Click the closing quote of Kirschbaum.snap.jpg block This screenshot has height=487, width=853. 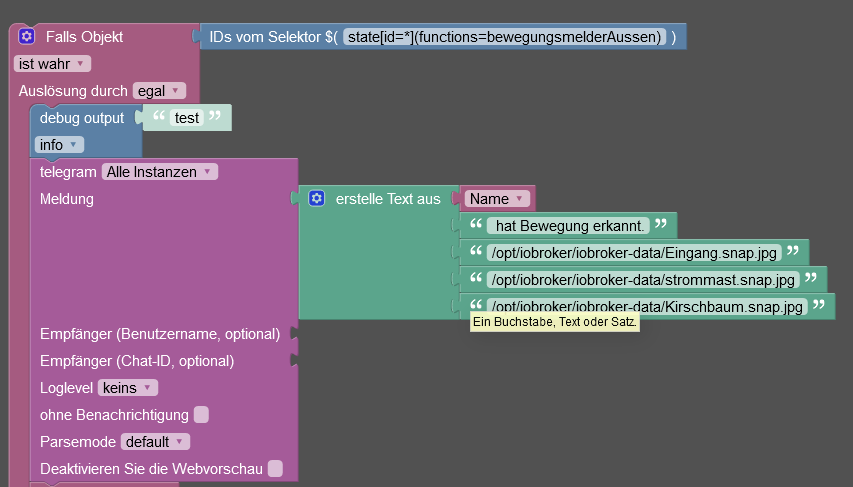[819, 304]
